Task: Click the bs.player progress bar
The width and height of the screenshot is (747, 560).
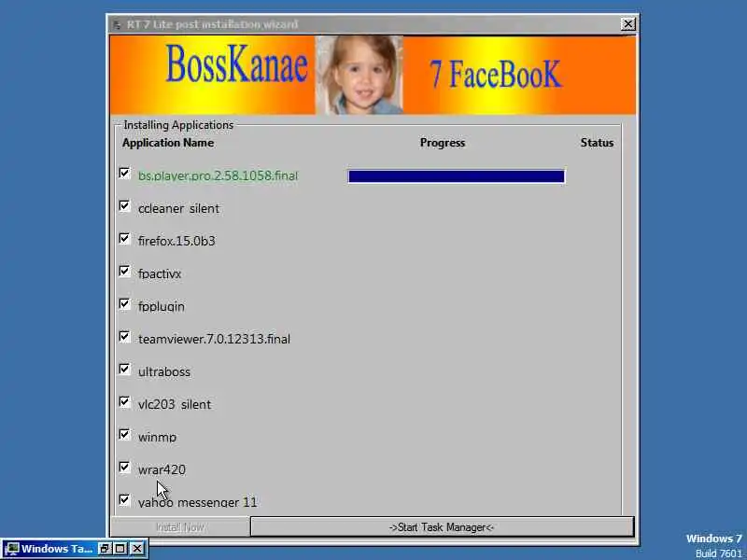Action: (457, 176)
